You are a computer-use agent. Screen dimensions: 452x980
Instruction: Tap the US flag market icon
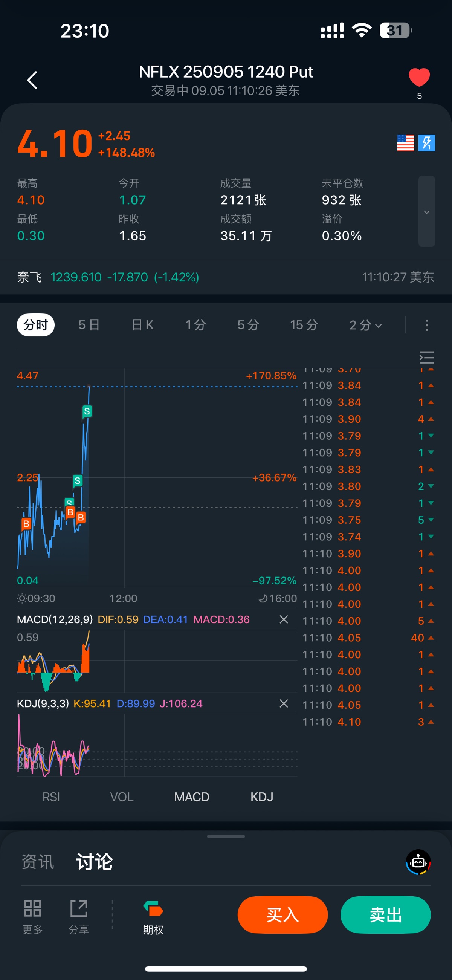[x=405, y=143]
